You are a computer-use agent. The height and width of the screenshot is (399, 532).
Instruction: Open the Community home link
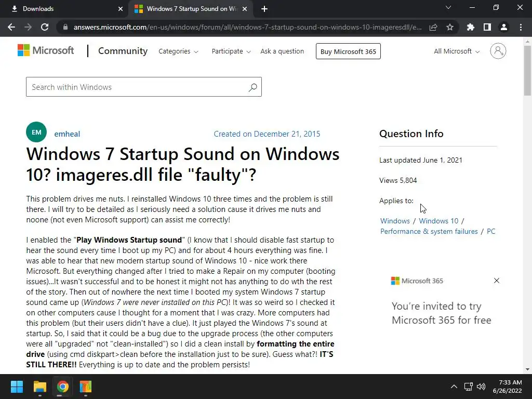pyautogui.click(x=123, y=51)
